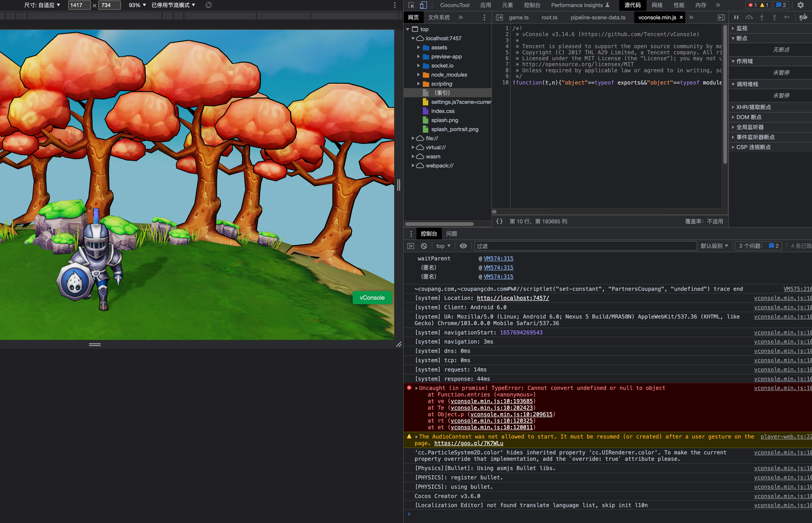Screen dimensions: 812x523
Task: Open the game.ts file tab
Action: pyautogui.click(x=519, y=17)
